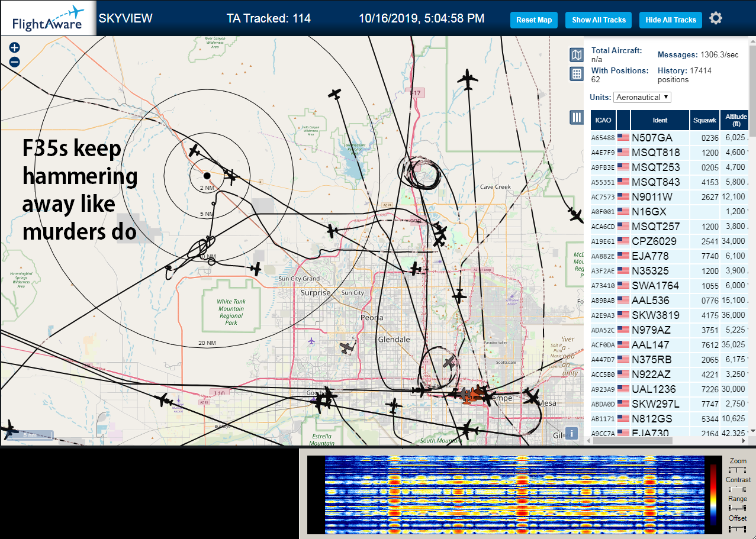756x539 pixels.
Task: Sort table by Ident column
Action: point(660,120)
